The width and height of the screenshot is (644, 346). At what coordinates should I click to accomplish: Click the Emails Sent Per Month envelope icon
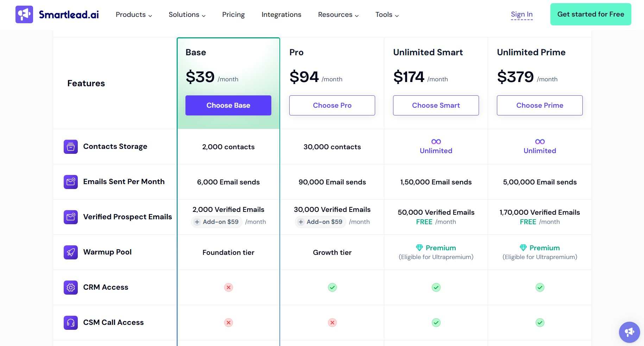[x=70, y=182]
